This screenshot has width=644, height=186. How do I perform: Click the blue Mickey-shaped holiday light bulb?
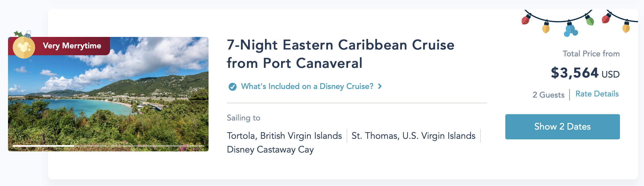point(570,30)
